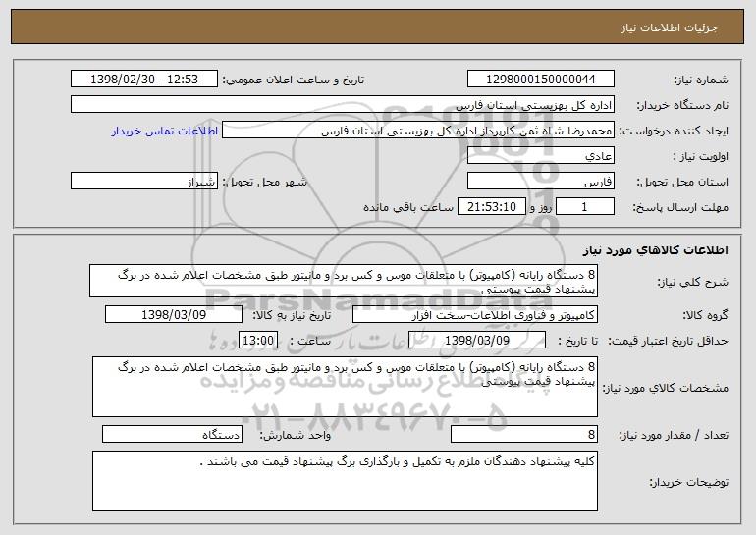Select the label شهر محل تحویل

(x=264, y=183)
